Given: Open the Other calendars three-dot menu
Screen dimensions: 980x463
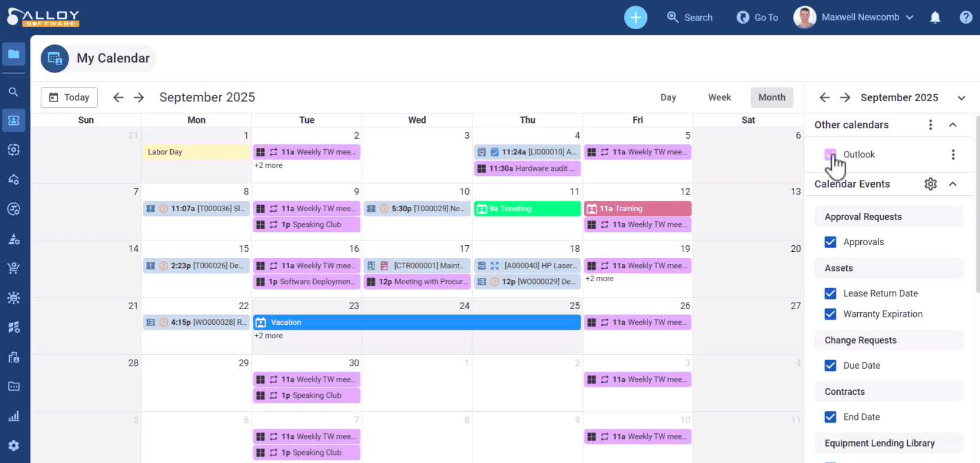Looking at the screenshot, I should pos(930,125).
